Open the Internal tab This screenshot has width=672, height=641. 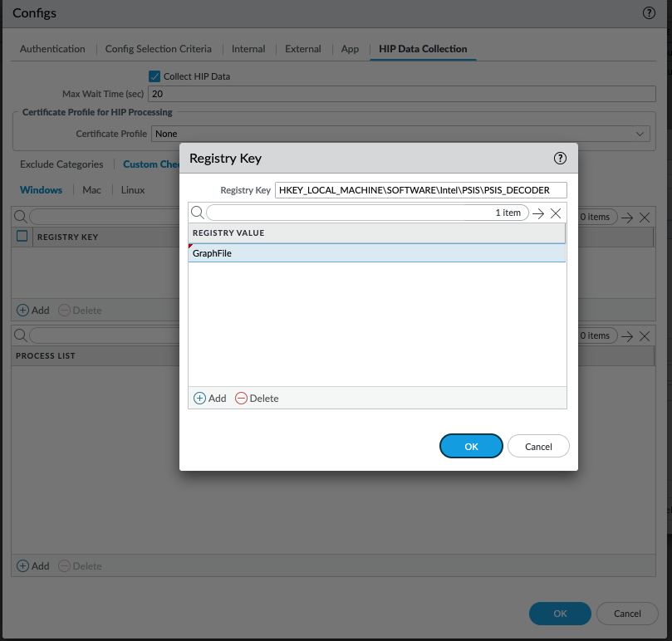pyautogui.click(x=248, y=49)
